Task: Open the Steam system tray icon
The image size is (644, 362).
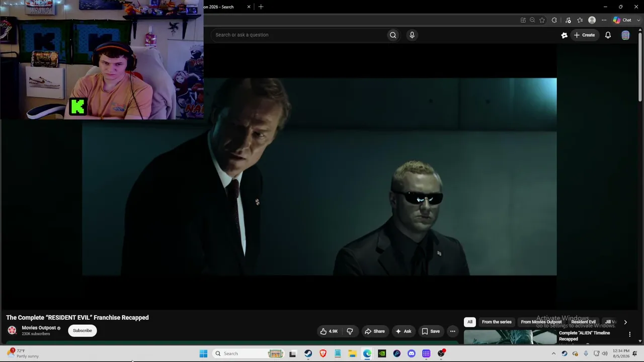Action: [564, 353]
